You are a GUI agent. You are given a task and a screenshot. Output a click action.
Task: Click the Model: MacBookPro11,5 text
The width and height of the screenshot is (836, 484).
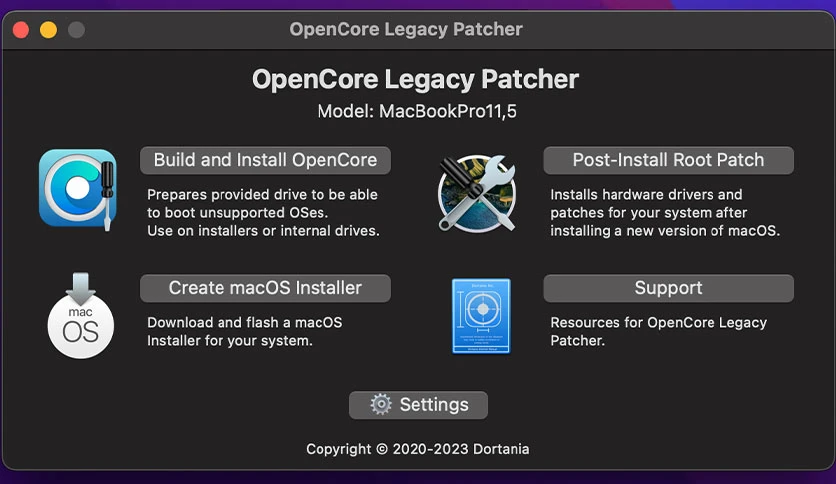pos(417,111)
